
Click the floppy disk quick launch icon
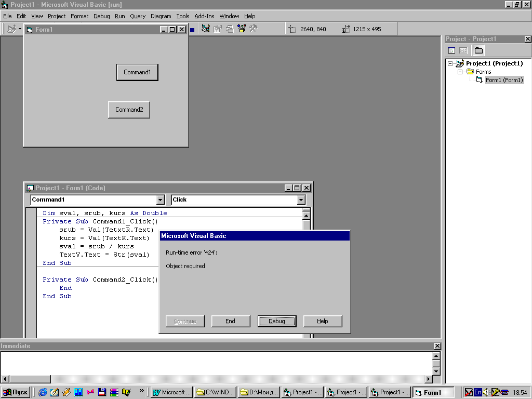pos(102,392)
